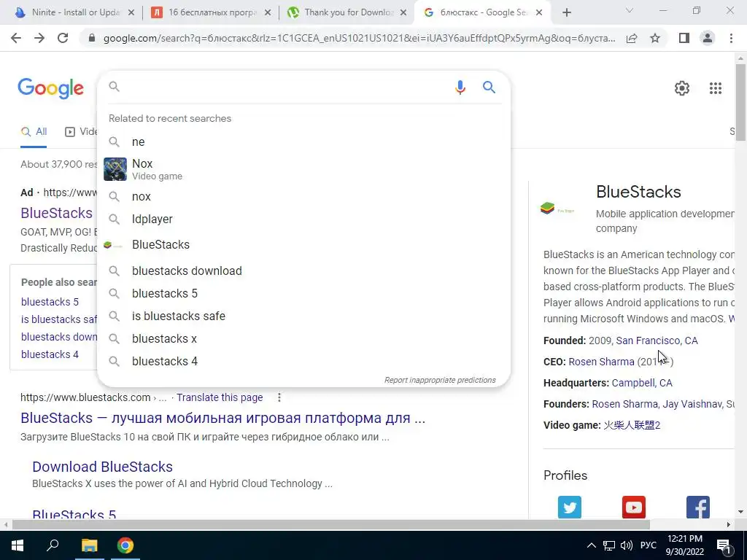Screen dimensions: 747x560
Task: Open Google settings gear
Action: (682, 88)
